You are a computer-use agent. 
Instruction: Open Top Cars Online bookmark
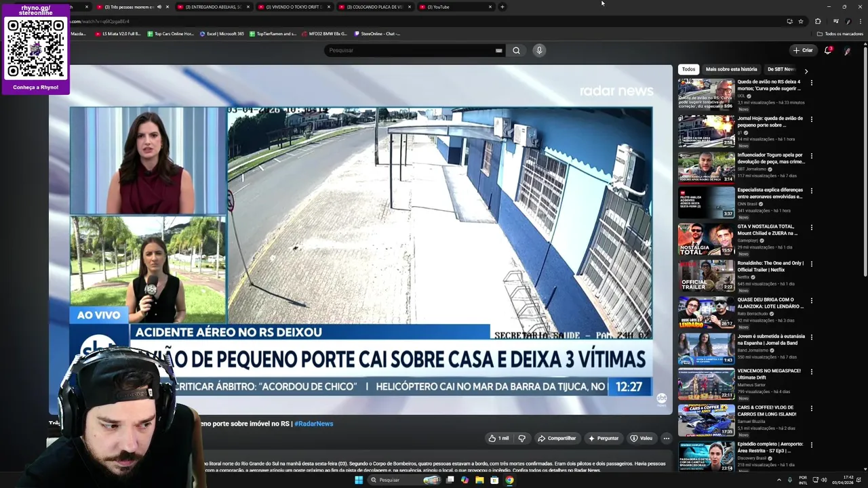coord(170,33)
